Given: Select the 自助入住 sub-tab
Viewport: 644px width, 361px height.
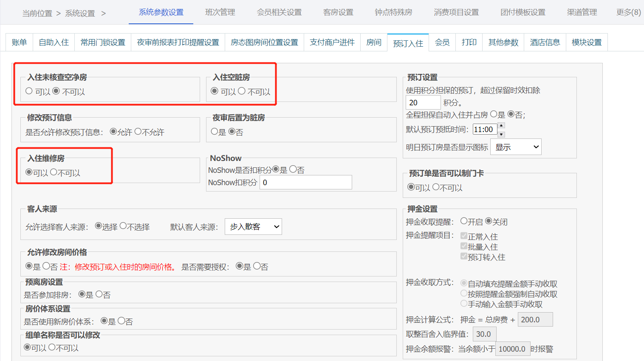Looking at the screenshot, I should pos(54,42).
